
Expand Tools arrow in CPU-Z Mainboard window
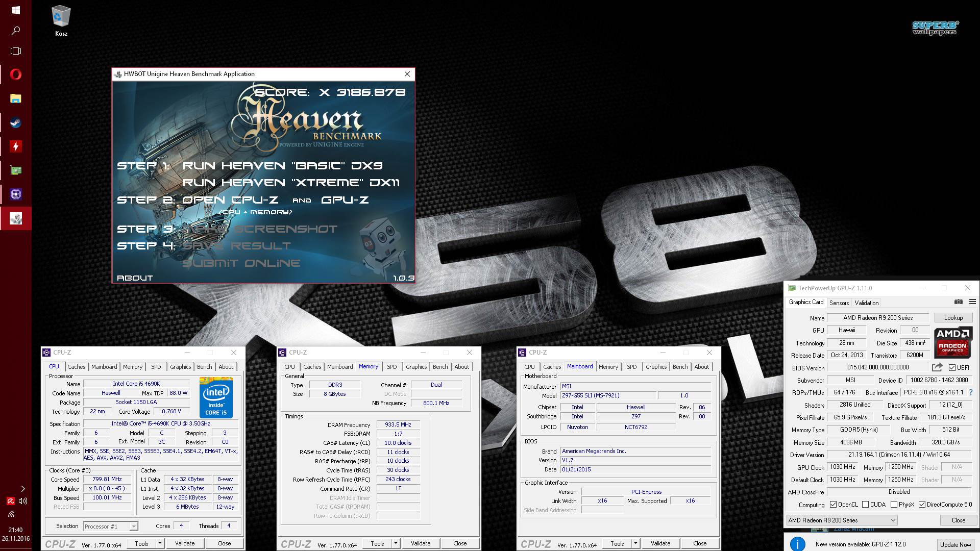(635, 543)
